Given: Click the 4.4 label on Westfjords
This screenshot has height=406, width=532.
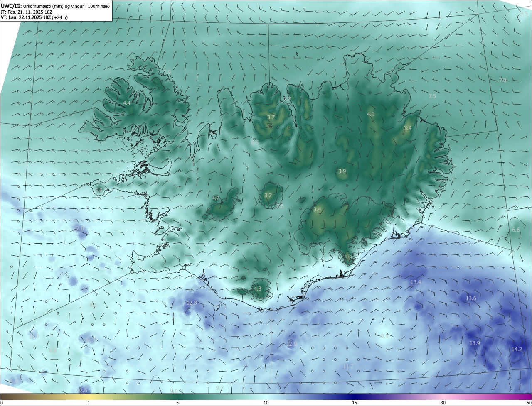Looking at the screenshot, I should pos(127,103).
